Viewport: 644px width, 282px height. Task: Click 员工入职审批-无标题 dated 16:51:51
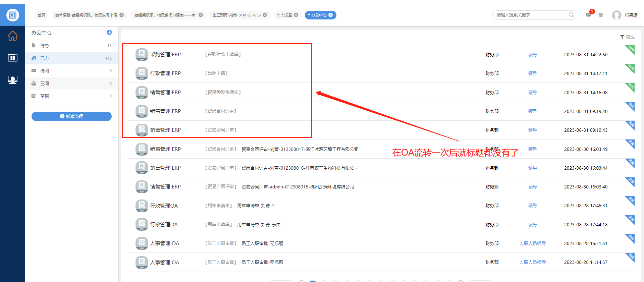coord(262,243)
